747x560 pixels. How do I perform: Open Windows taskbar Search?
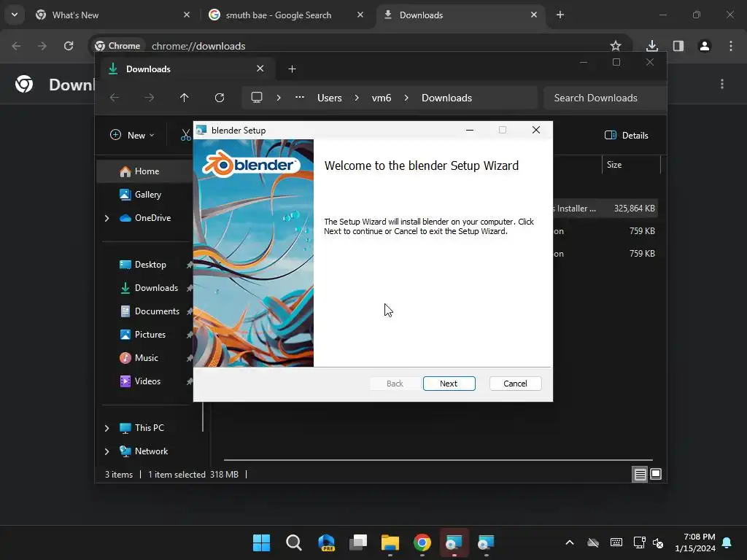coord(293,542)
